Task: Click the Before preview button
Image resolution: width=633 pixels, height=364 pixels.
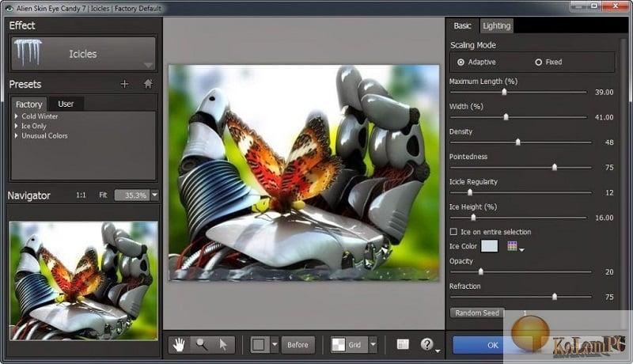Action: coord(298,345)
